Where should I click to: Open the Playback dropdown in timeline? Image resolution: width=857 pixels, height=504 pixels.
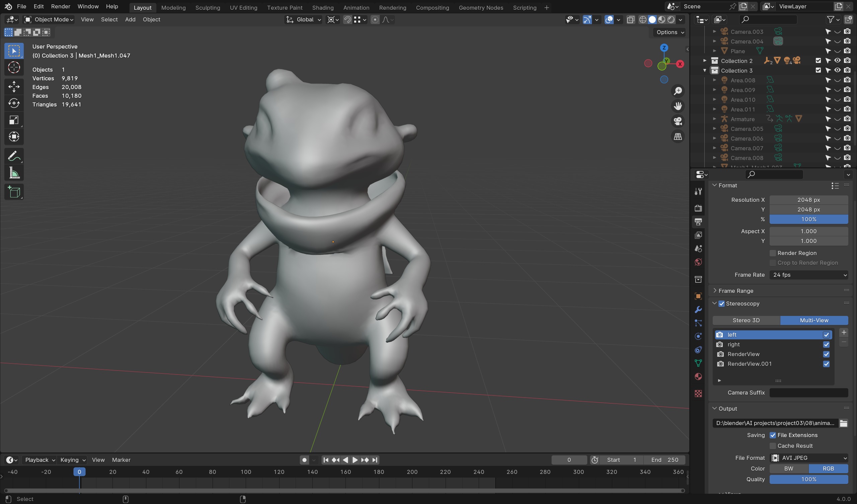[40, 460]
